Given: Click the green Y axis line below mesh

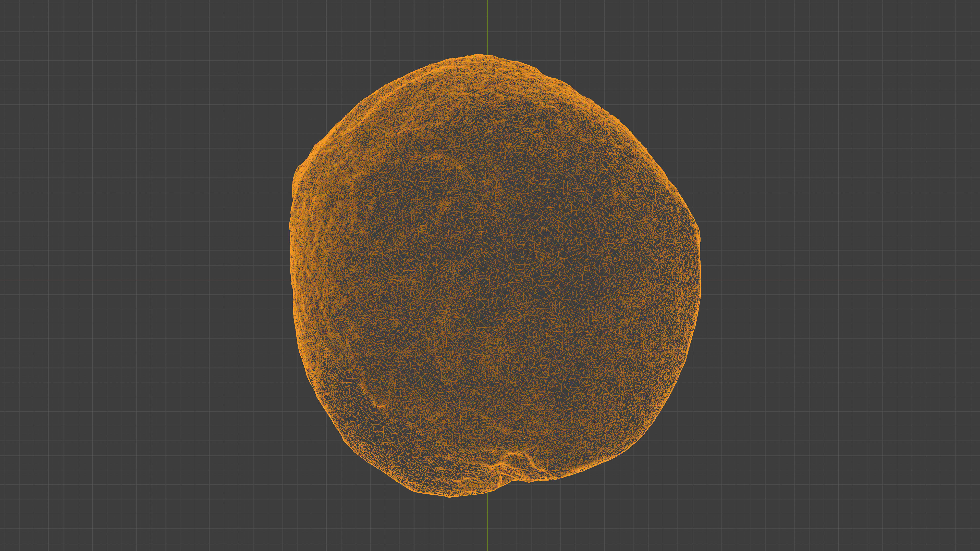Looking at the screenshot, I should click(487, 525).
